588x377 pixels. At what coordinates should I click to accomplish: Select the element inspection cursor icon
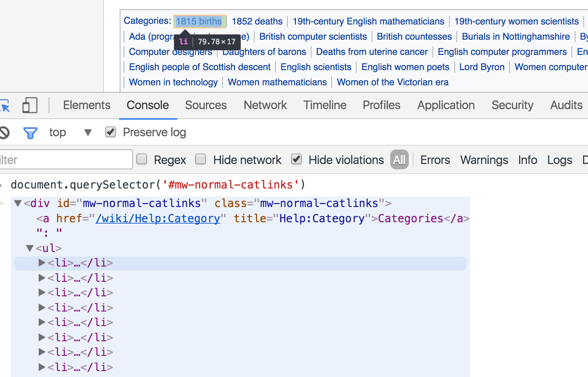pos(5,105)
